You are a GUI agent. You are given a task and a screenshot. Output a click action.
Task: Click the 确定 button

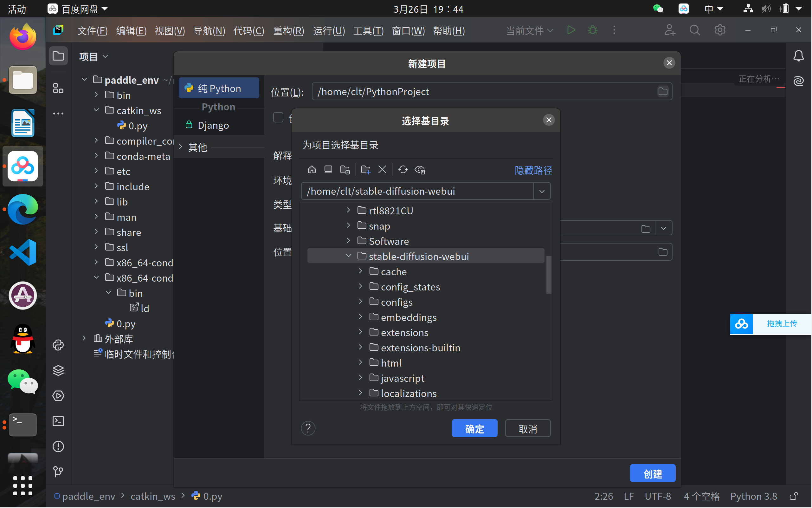coord(474,428)
